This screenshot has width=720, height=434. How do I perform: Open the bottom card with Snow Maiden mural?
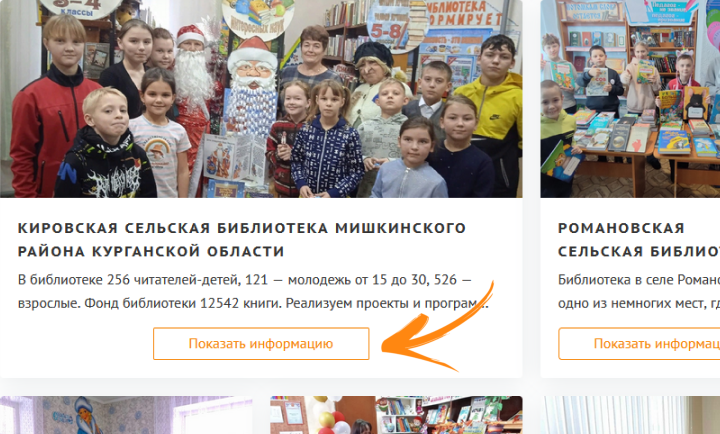coord(126,415)
